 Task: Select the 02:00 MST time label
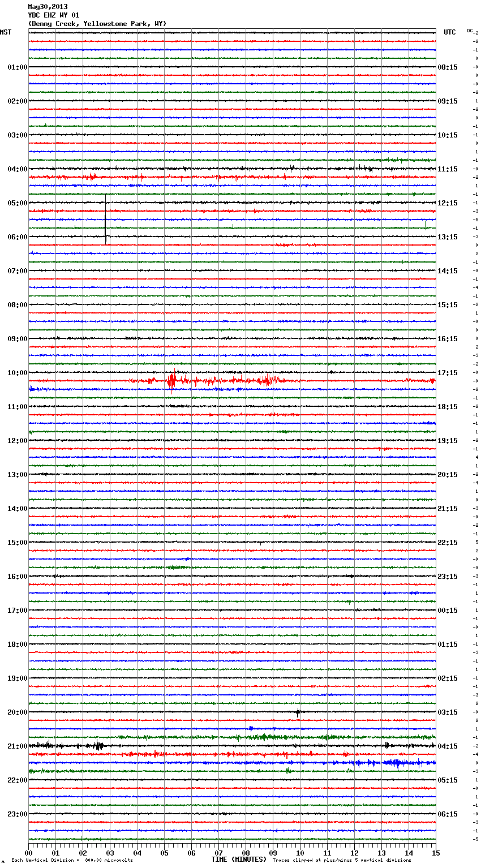click(18, 101)
